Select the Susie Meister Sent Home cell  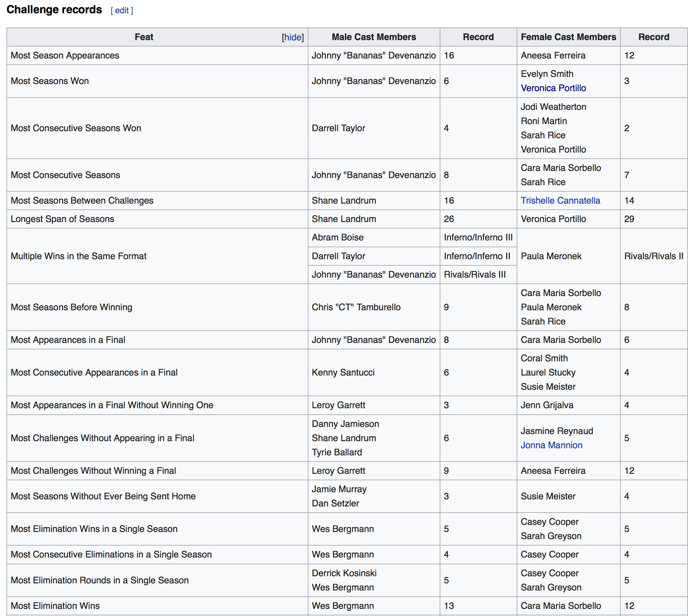[x=568, y=496]
